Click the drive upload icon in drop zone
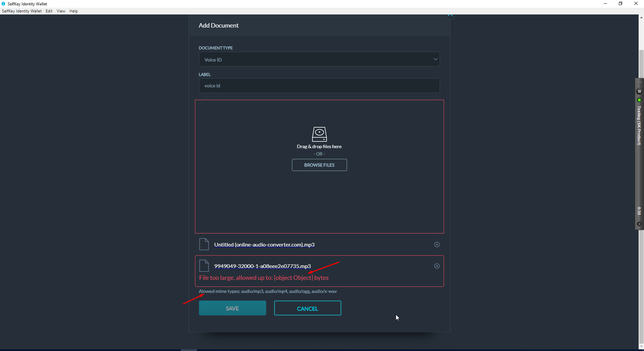This screenshot has width=644, height=351. click(319, 134)
